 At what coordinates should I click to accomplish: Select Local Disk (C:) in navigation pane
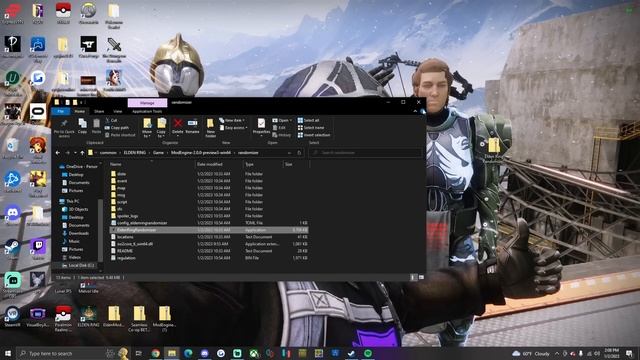(x=78, y=265)
